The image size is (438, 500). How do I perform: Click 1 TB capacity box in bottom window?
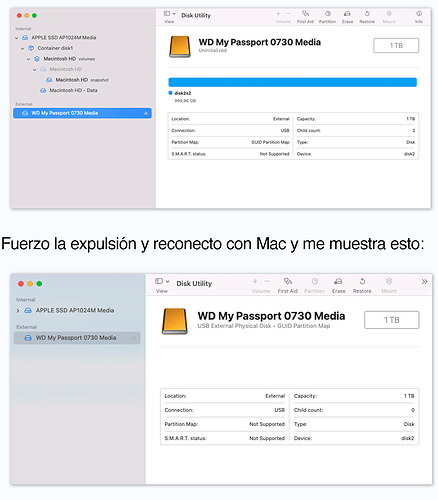coord(392,320)
